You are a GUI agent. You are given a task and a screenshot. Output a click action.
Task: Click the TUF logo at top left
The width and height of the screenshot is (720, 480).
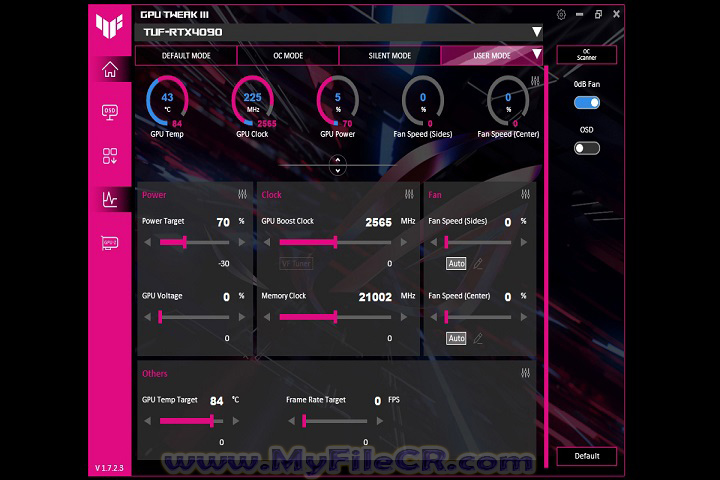(109, 26)
